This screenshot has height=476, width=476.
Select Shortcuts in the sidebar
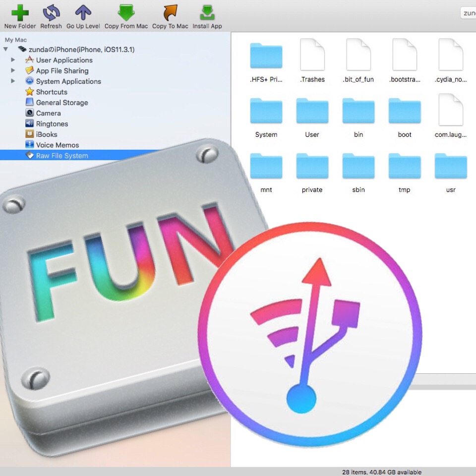tap(51, 92)
